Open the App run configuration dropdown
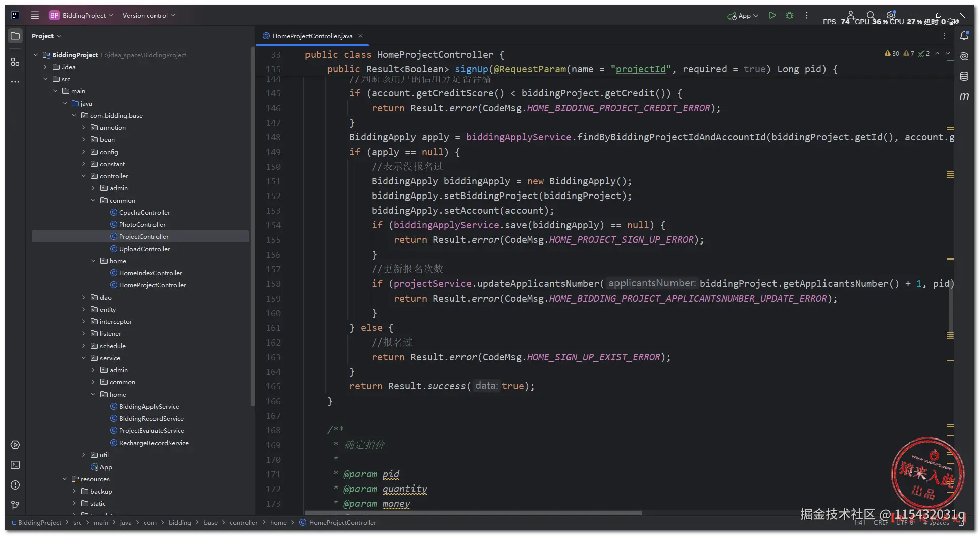980x536 pixels. tap(743, 16)
